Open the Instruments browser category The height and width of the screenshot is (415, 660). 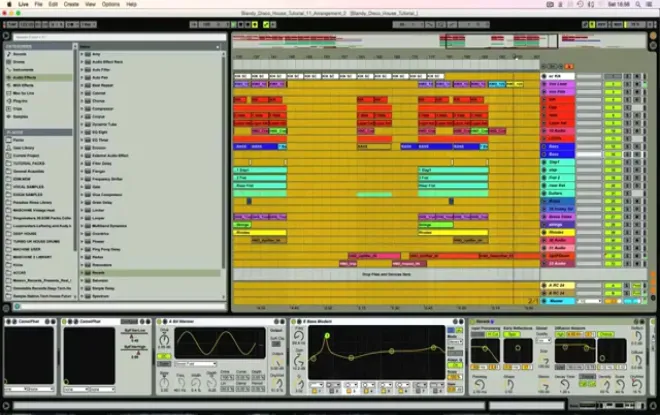click(23, 69)
